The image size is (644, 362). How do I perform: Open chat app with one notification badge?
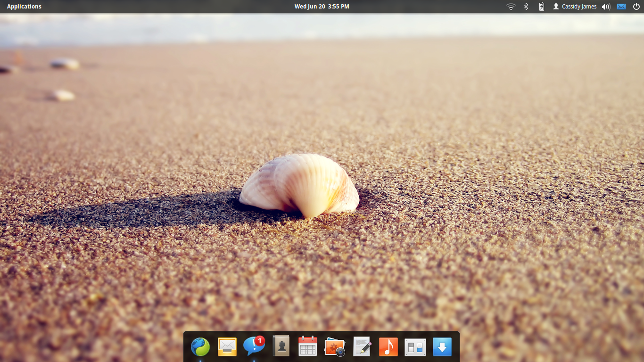pyautogui.click(x=254, y=347)
